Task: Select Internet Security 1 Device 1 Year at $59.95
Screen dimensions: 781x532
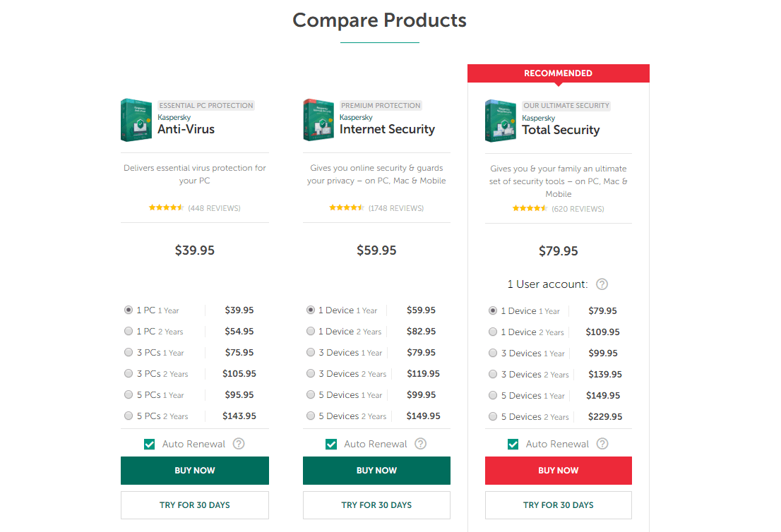Action: [x=311, y=310]
